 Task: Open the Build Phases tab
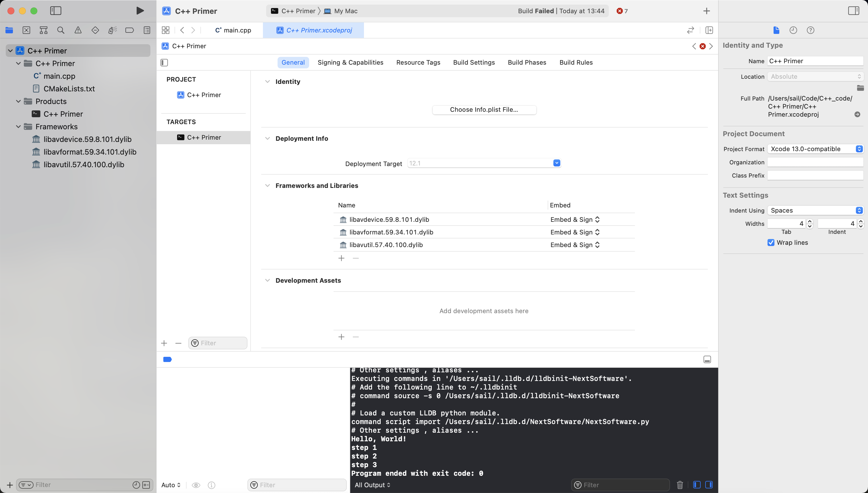point(527,62)
